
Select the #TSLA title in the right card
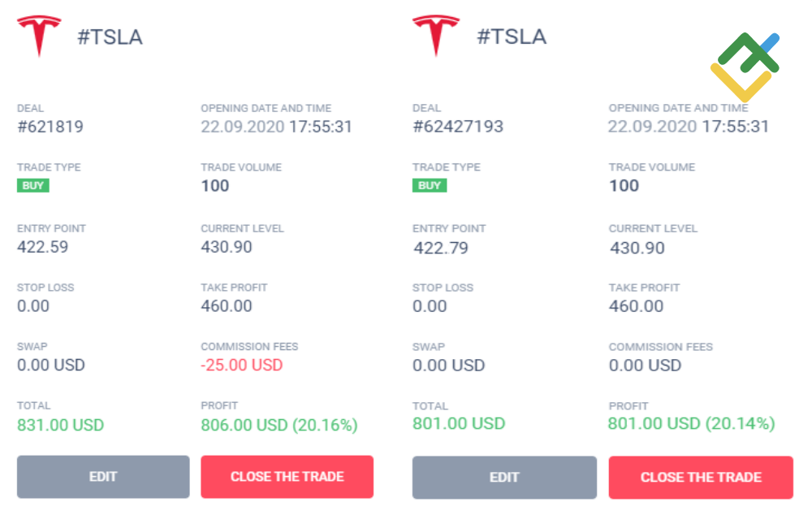[512, 37]
